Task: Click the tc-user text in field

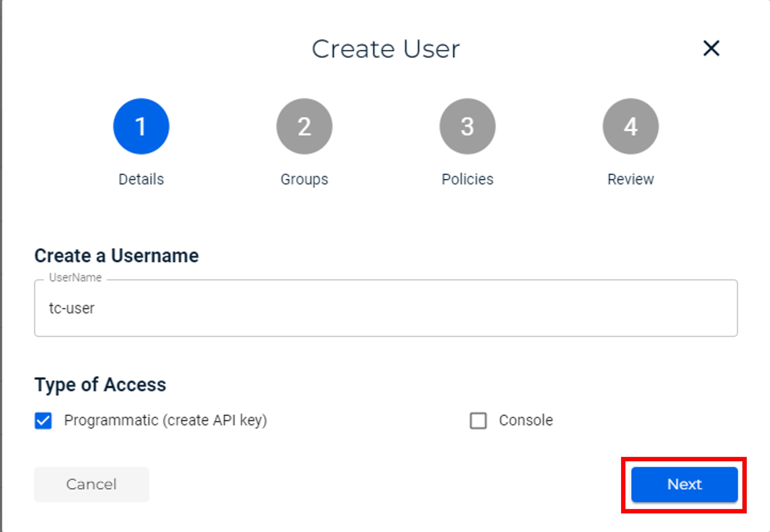Action: 72,308
